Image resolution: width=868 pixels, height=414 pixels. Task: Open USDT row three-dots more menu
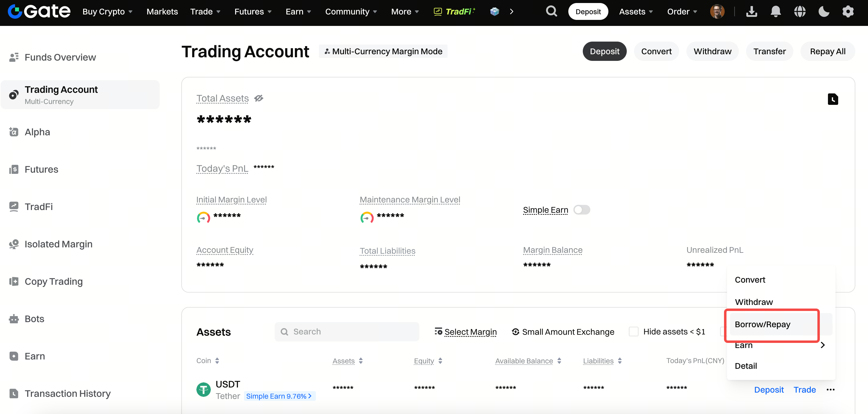[x=830, y=390]
